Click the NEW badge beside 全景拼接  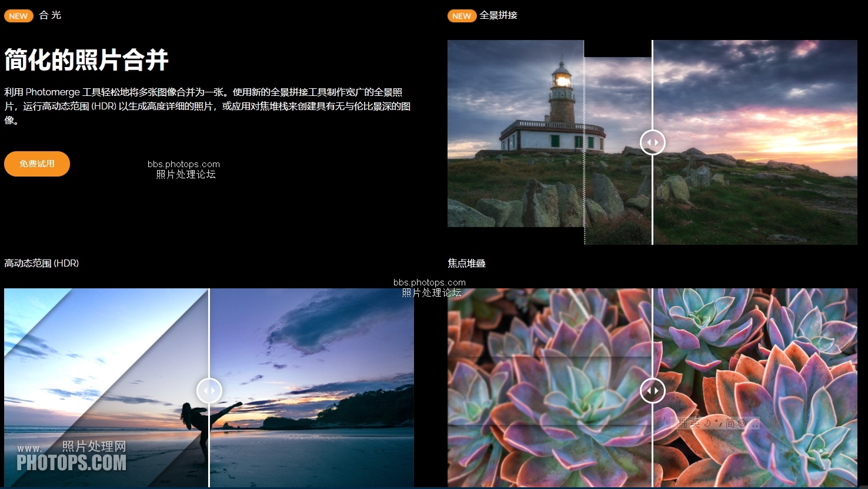click(x=462, y=16)
